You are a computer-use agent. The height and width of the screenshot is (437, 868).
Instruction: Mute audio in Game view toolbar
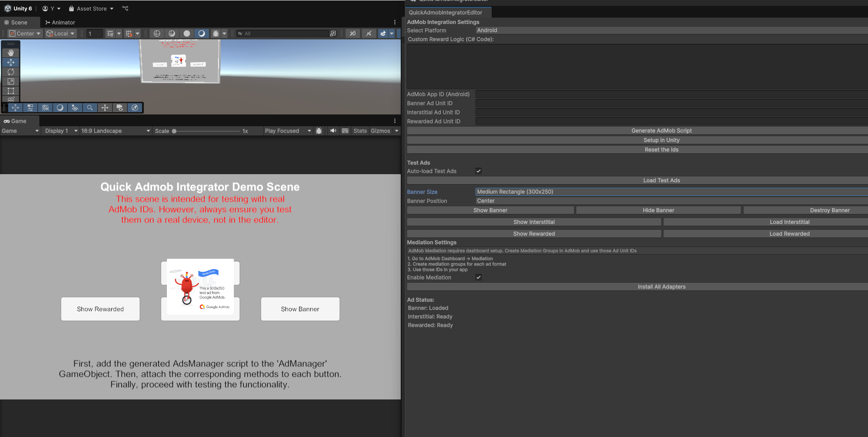(x=333, y=131)
